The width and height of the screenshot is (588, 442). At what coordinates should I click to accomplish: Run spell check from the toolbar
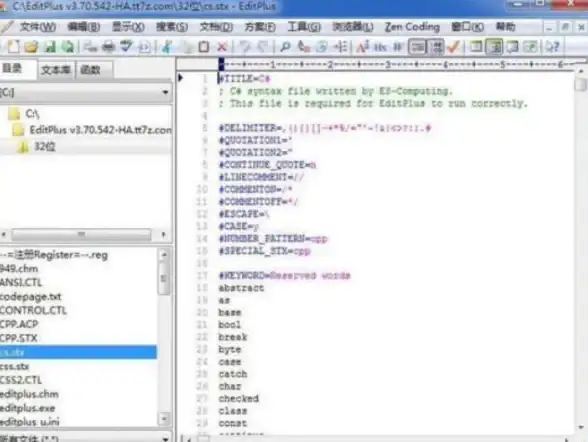[126, 47]
